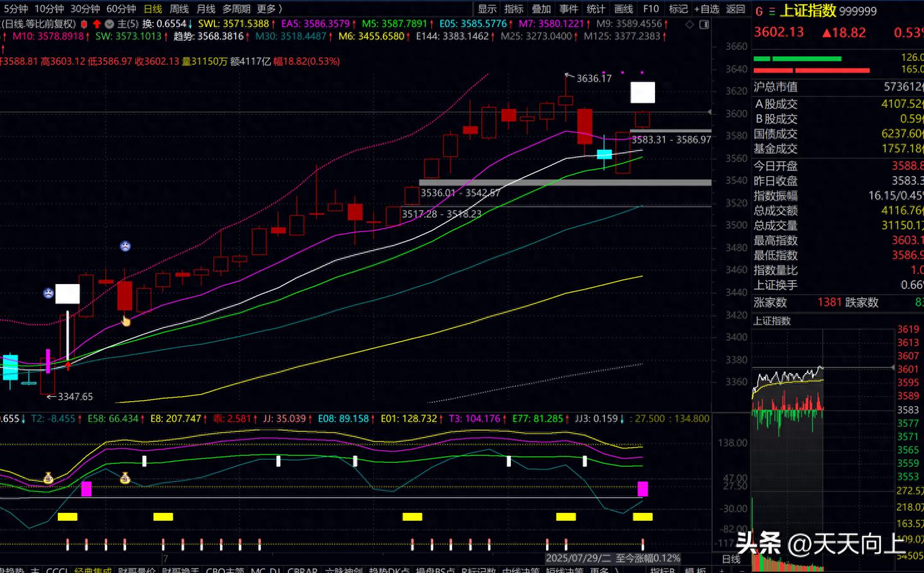Viewport: 924px width, 573px height.
Task: Click the green buy-volume bar in right panel
Action: pos(797,59)
